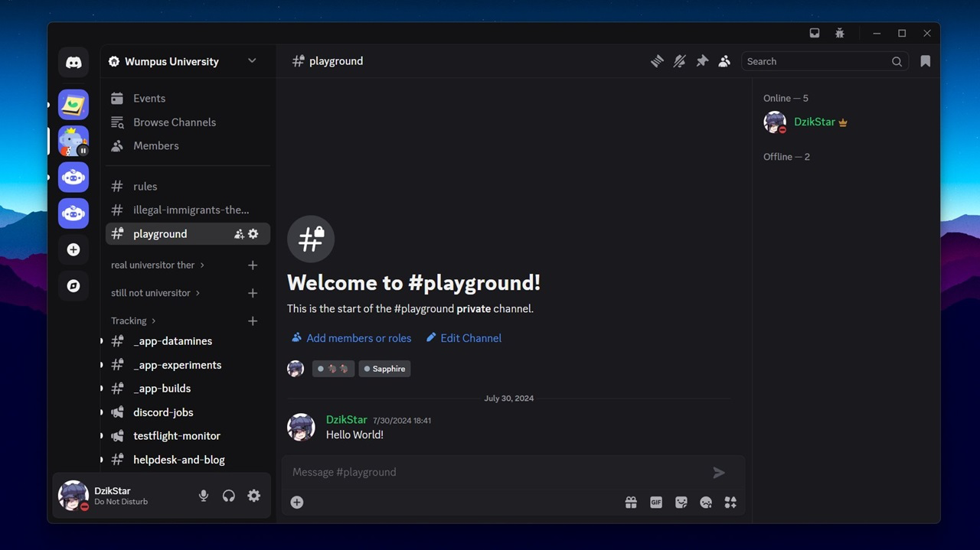This screenshot has height=550, width=980.
Task: Open the first blue robot server icon
Action: 73,177
